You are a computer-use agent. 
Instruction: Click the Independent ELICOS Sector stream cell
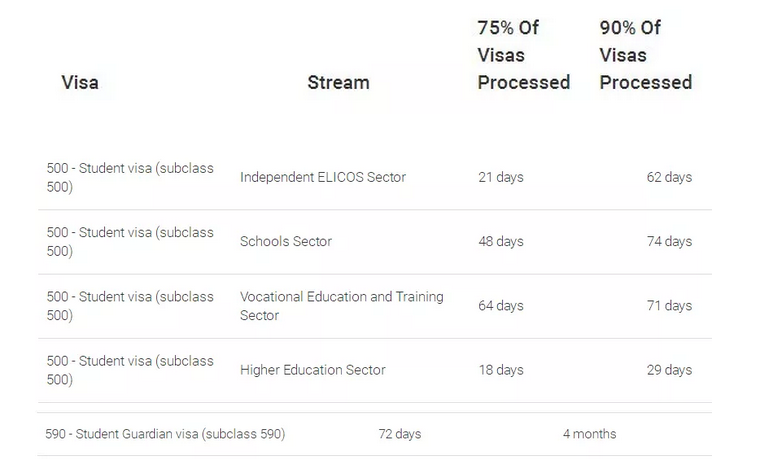pyautogui.click(x=323, y=177)
